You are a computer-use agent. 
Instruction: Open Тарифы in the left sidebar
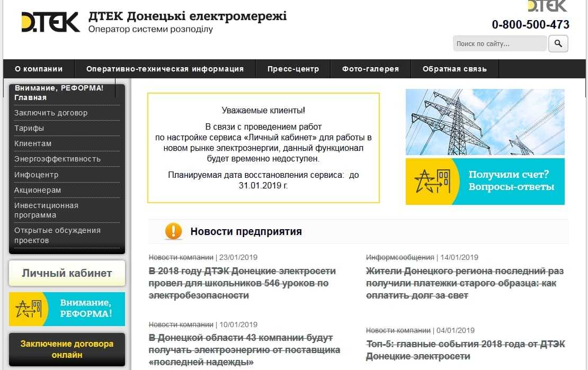(29, 128)
